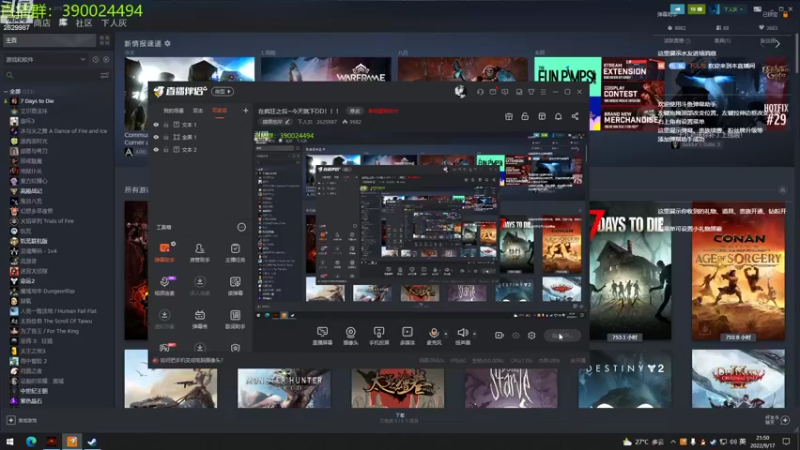Click the record camera icon in the bottom bar

click(499, 335)
